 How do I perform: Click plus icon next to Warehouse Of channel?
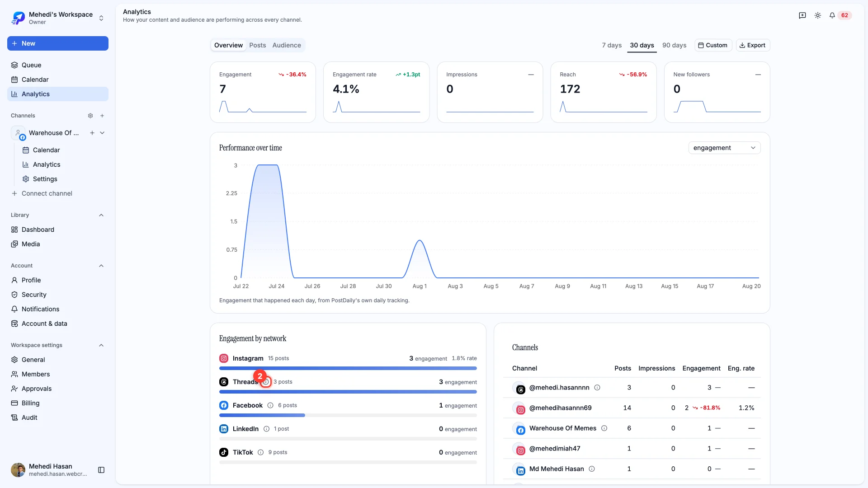pos(92,133)
